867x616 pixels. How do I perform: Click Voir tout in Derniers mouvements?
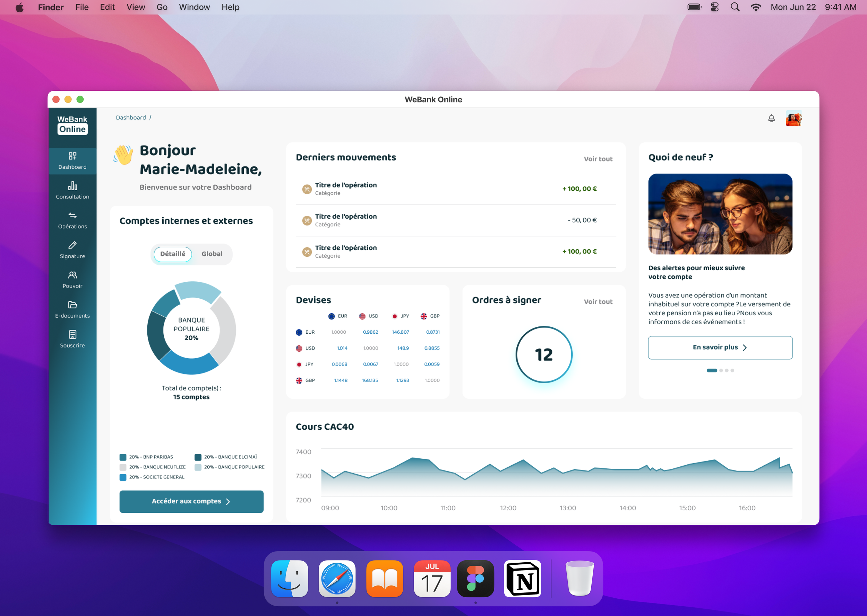(x=598, y=159)
